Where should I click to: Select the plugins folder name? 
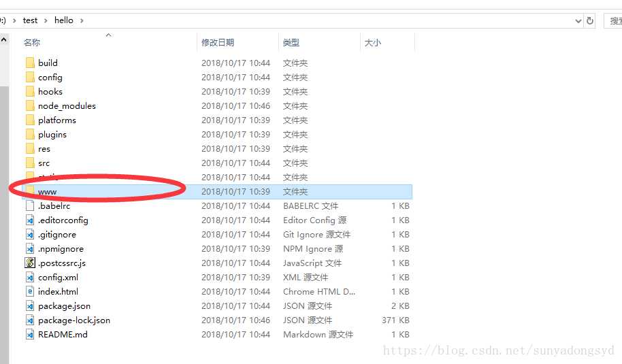[52, 135]
